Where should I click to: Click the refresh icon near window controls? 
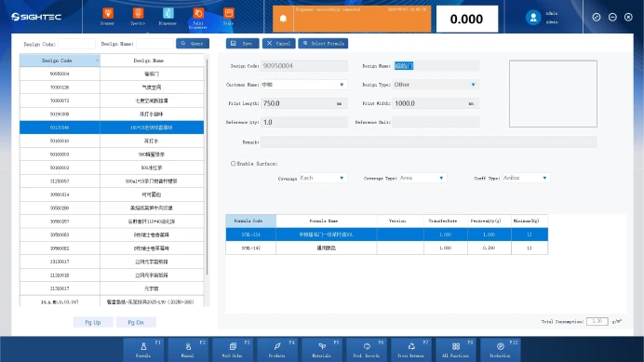(x=597, y=17)
